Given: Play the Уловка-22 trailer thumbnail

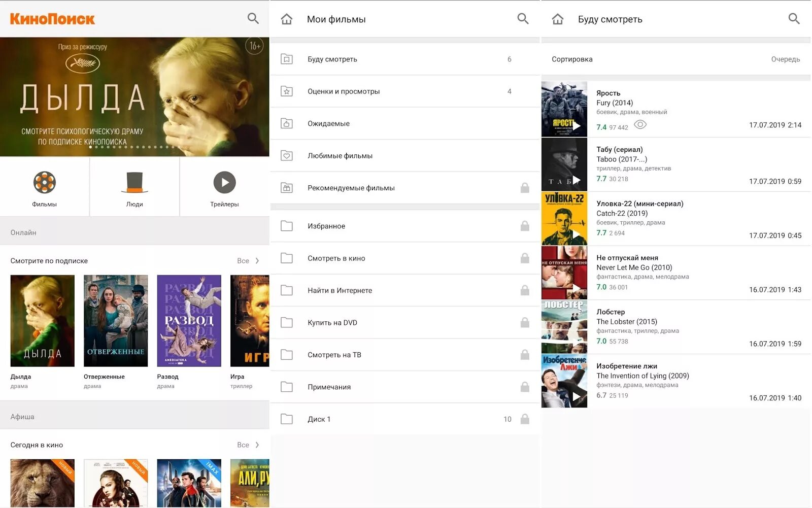Looking at the screenshot, I should point(564,218).
